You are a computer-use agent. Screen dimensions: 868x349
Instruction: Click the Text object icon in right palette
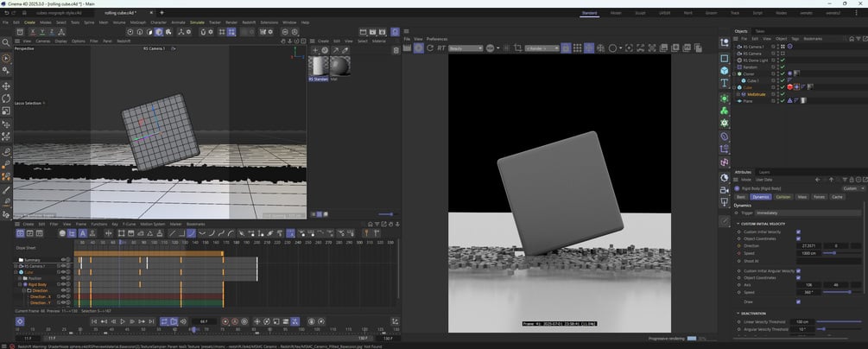click(x=724, y=83)
